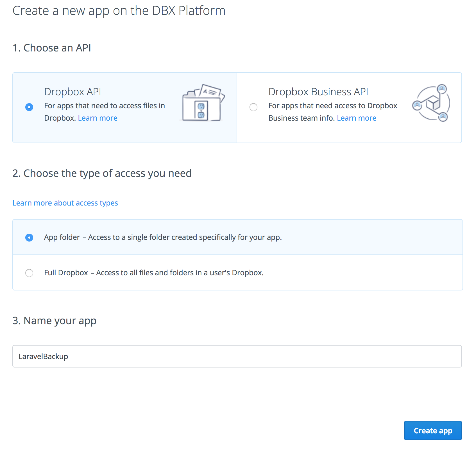Viewport: 476px width, 451px height.
Task: Clear the LaravelBackup app name text
Action: (43, 356)
